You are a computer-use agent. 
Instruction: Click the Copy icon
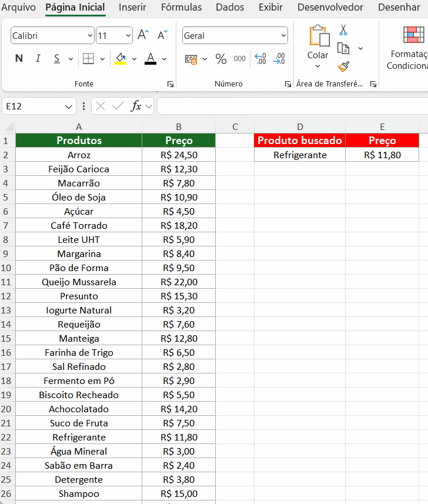pyautogui.click(x=343, y=49)
